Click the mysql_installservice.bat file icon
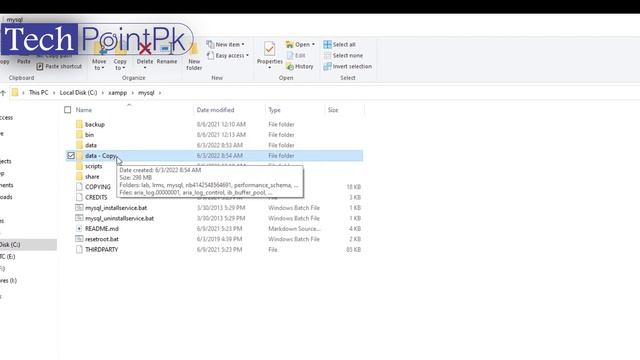The width and height of the screenshot is (640, 360). (79, 208)
